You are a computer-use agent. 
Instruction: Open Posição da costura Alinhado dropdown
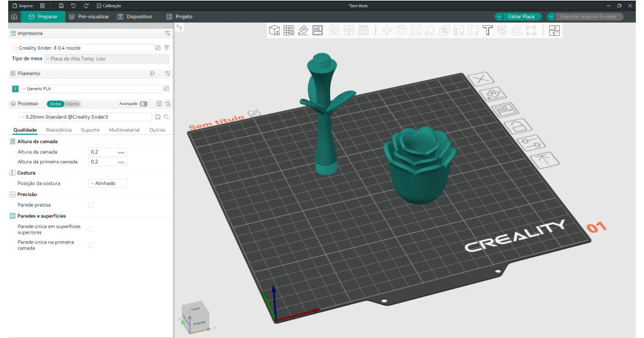108,183
